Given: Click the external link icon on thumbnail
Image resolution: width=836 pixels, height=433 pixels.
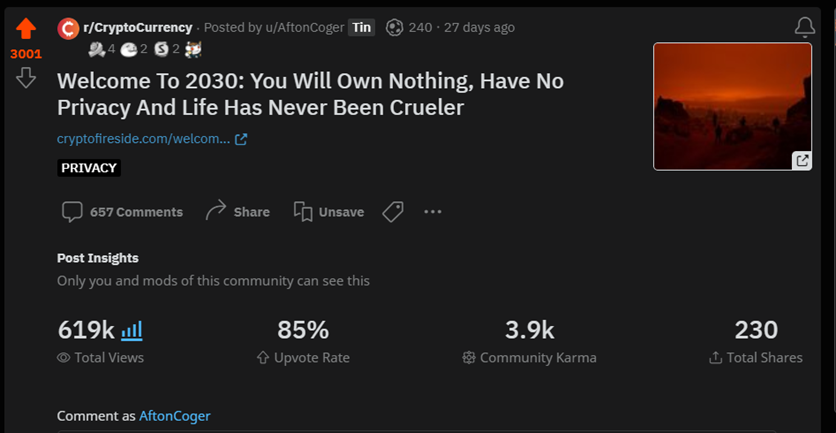Looking at the screenshot, I should pyautogui.click(x=801, y=160).
